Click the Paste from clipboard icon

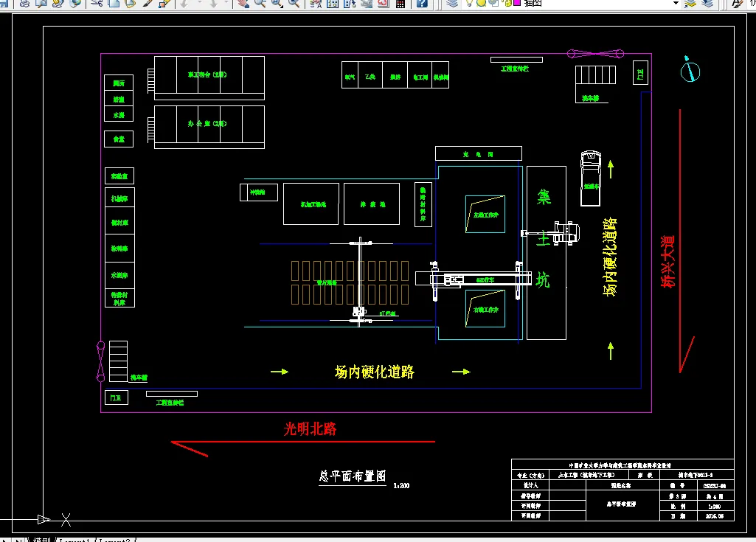point(131,4)
